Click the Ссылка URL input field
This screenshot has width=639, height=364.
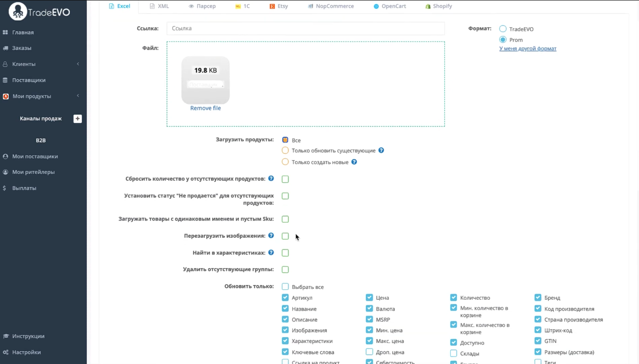click(306, 28)
